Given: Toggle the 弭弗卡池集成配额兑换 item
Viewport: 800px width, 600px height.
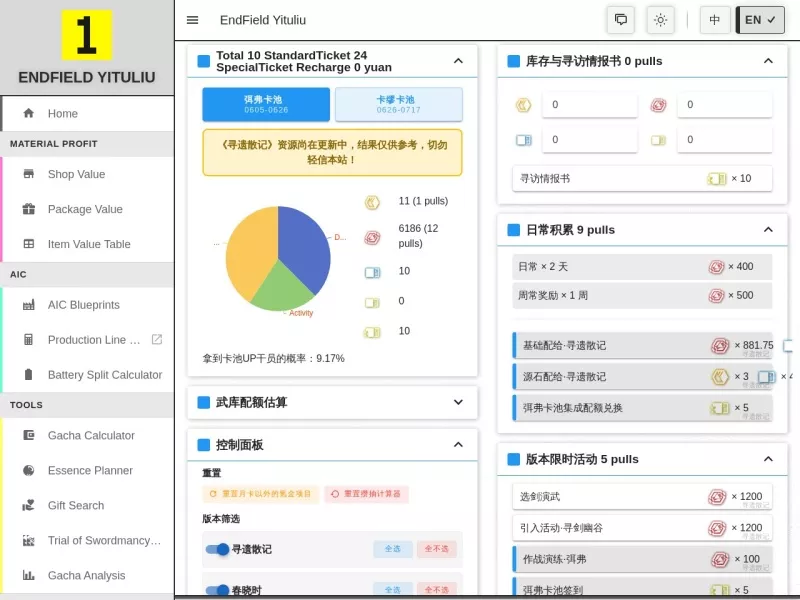Looking at the screenshot, I should [x=642, y=408].
